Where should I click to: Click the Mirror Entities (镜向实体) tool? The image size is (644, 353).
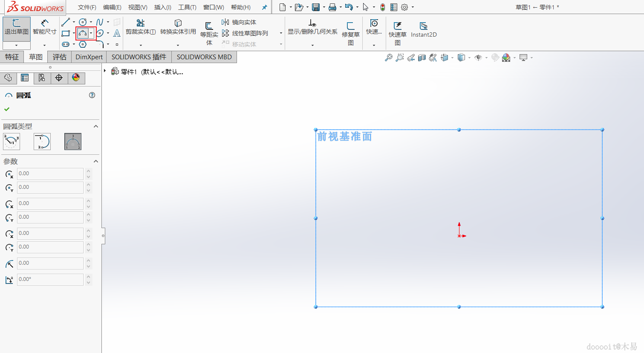point(239,22)
